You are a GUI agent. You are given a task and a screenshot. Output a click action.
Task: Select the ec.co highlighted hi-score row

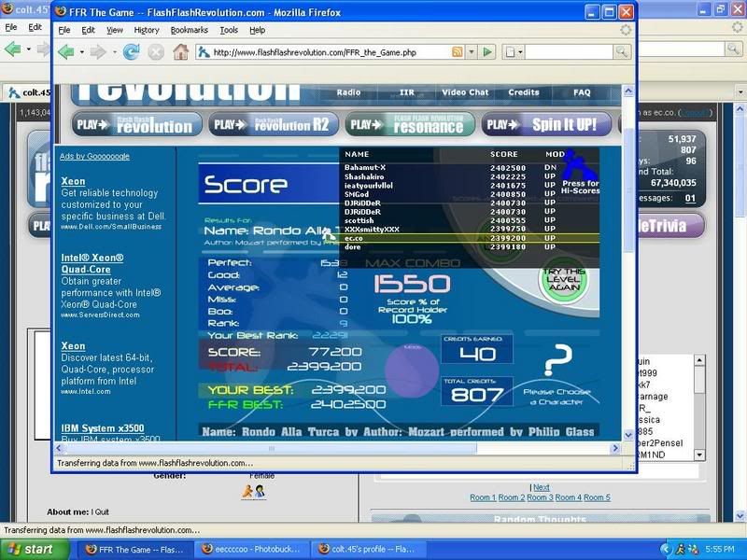[470, 238]
